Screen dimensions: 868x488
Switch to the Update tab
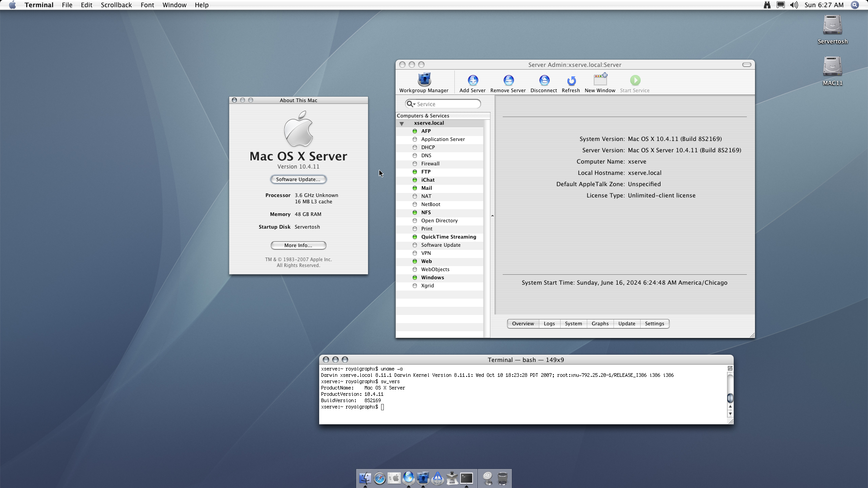tap(627, 324)
